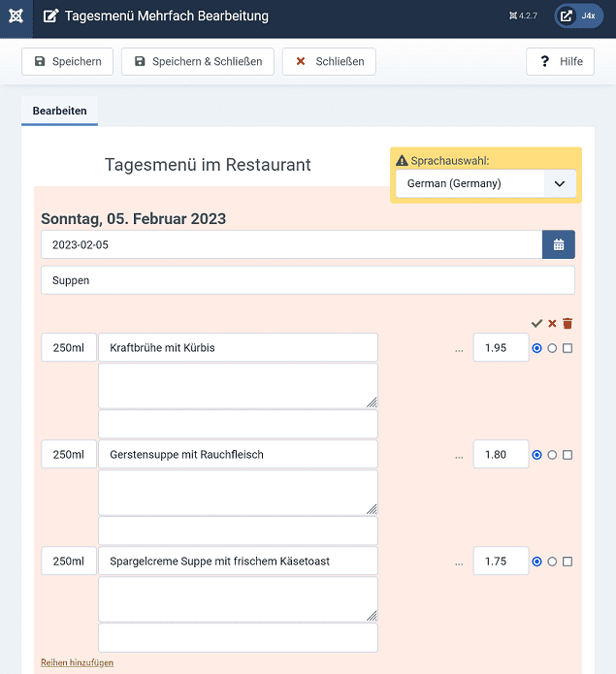Switch to the Bearbeiten tab
The height and width of the screenshot is (674, 616).
click(x=59, y=111)
